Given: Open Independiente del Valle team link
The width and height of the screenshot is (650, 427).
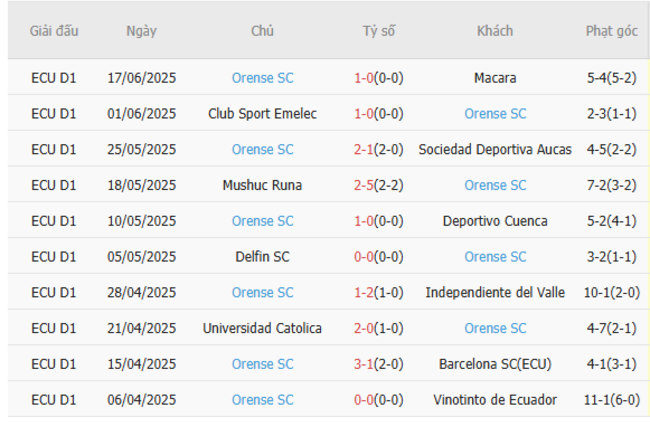Looking at the screenshot, I should [x=495, y=293].
